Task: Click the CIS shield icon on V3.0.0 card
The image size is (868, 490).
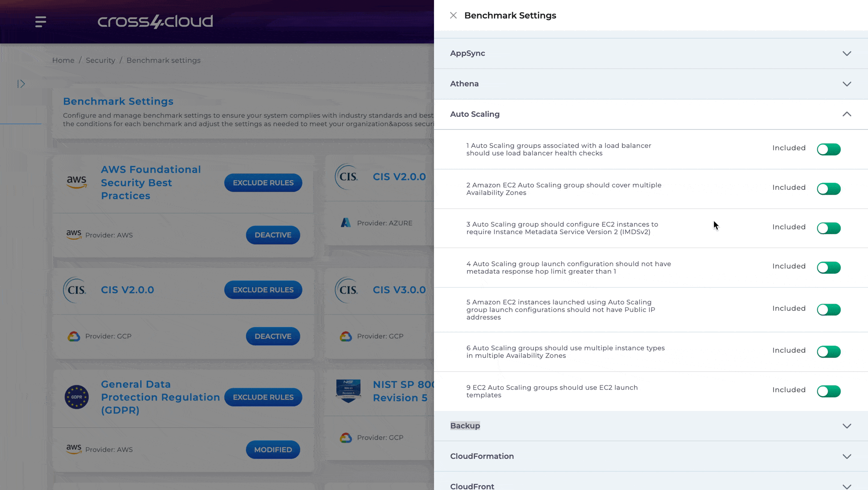Action: tap(346, 289)
